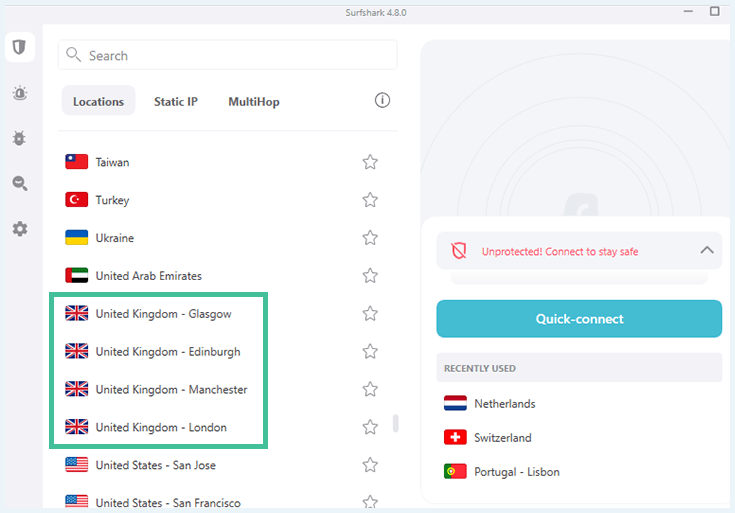Viewport: 735px width, 513px height.
Task: Minimize the Surfshark window
Action: coord(688,11)
